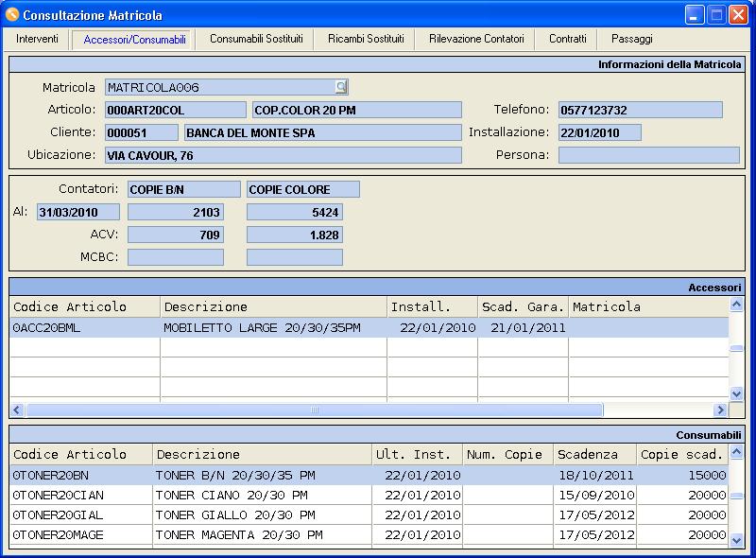756x558 pixels.
Task: Select consumable row 0TONER20CIAN
Action: point(369,496)
